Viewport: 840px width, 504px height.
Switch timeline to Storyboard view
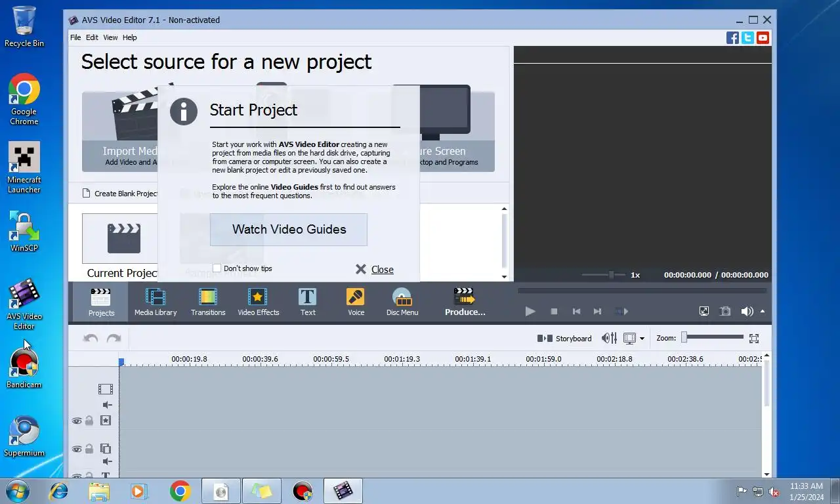(x=564, y=339)
